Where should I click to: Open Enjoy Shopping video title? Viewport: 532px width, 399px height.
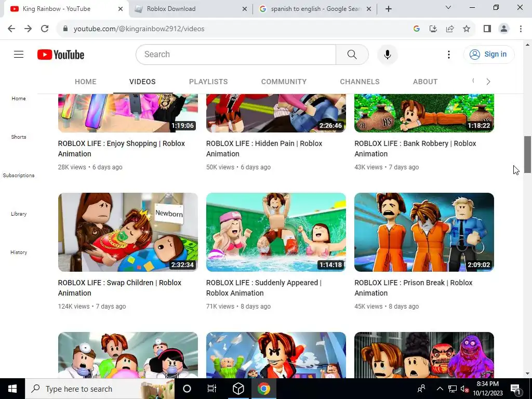tap(122, 149)
